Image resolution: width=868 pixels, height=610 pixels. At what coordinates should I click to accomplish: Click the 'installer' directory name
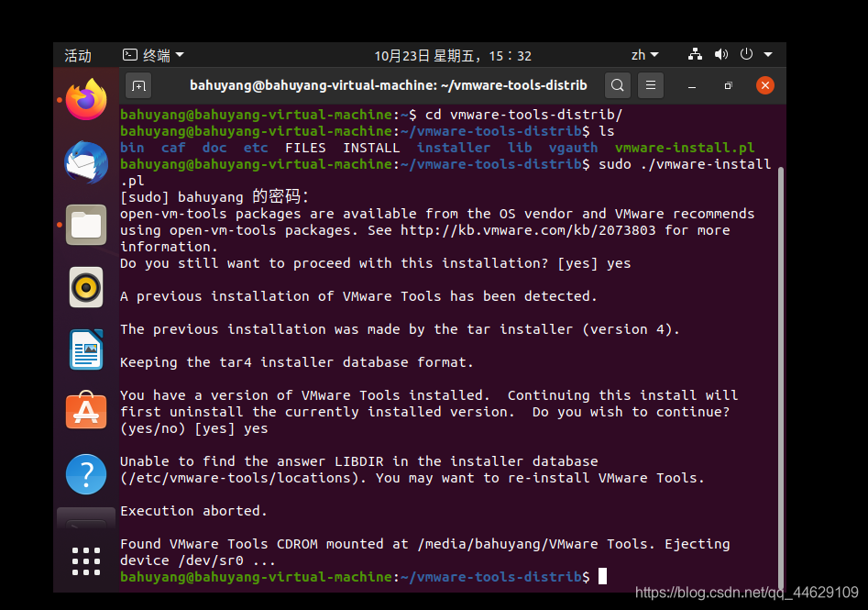pyautogui.click(x=454, y=148)
